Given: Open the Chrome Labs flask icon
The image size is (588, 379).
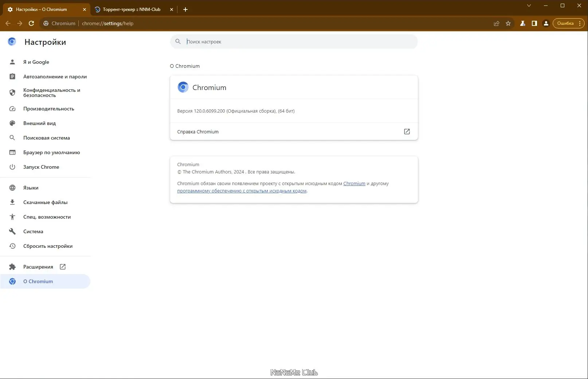Looking at the screenshot, I should [x=522, y=23].
